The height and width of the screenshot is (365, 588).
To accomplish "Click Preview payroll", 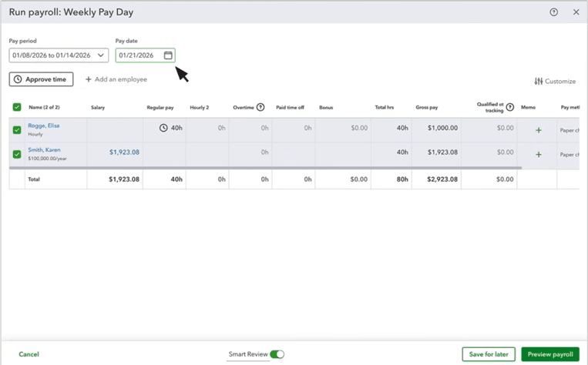I will click(550, 354).
